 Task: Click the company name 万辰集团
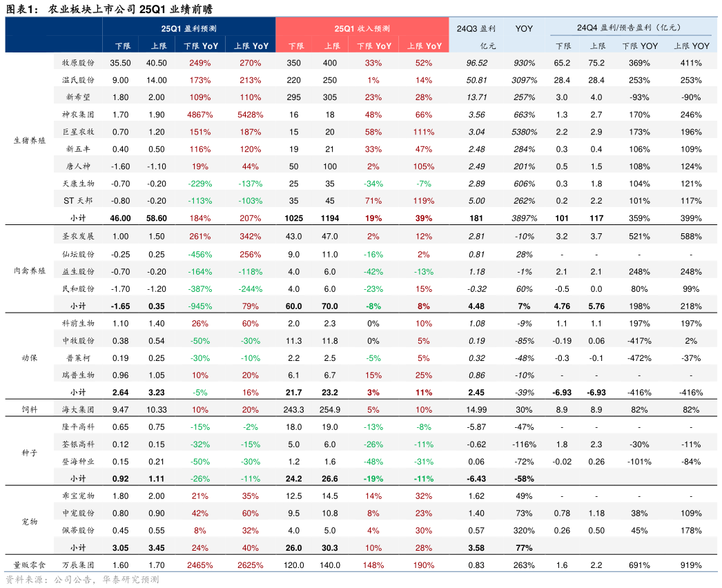[78, 565]
